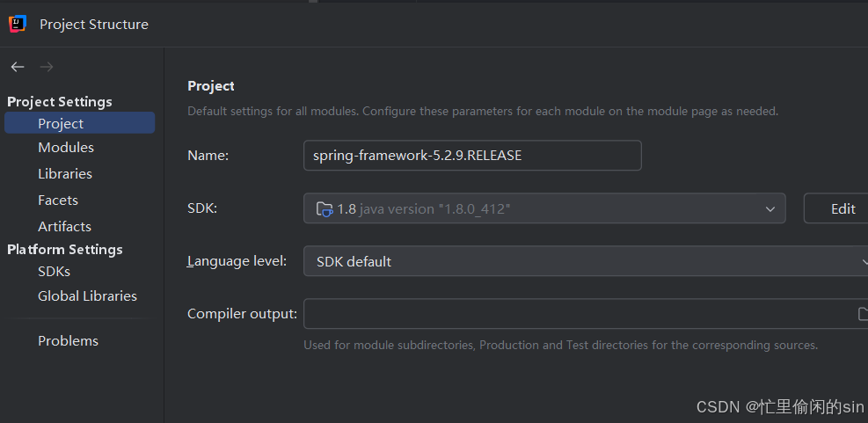
Task: Click the IntelliJ IDEA logo icon
Action: pyautogui.click(x=18, y=24)
